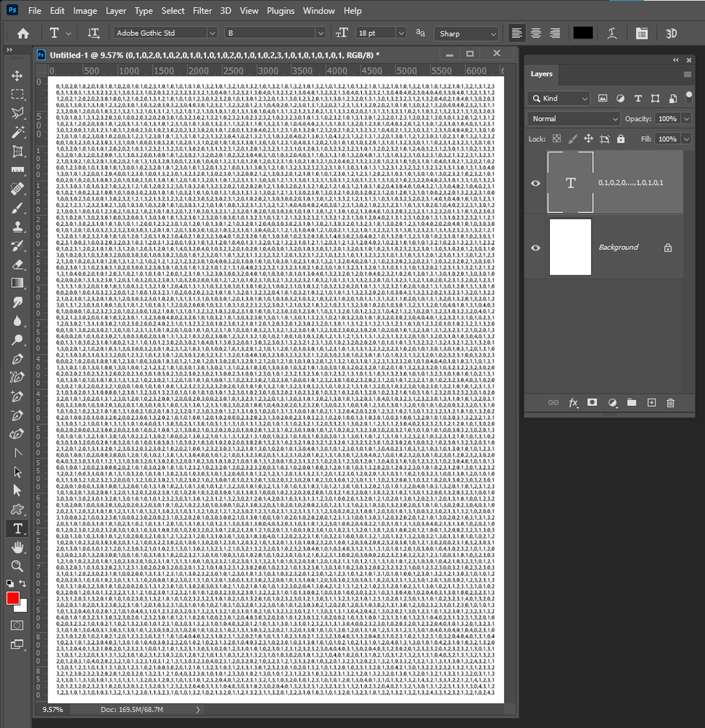The height and width of the screenshot is (728, 705).
Task: Add a layer mask
Action: [592, 402]
